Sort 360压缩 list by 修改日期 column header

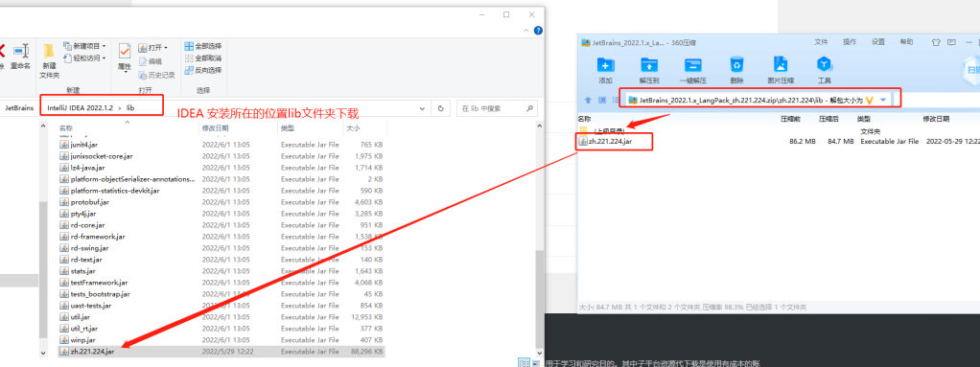tap(936, 118)
